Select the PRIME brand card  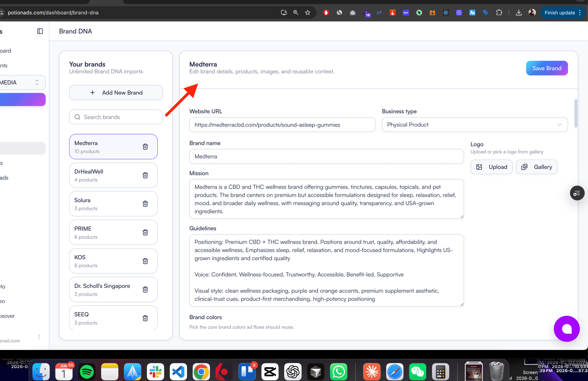(x=114, y=232)
